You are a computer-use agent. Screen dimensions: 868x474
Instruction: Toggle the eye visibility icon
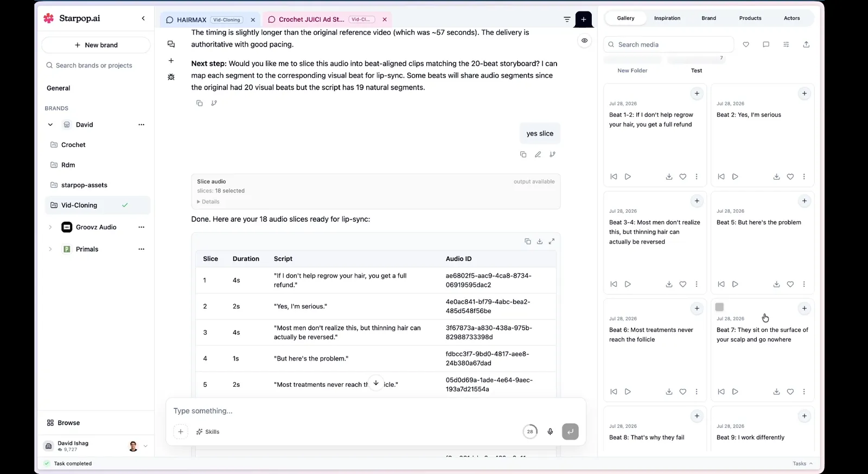coord(584,41)
